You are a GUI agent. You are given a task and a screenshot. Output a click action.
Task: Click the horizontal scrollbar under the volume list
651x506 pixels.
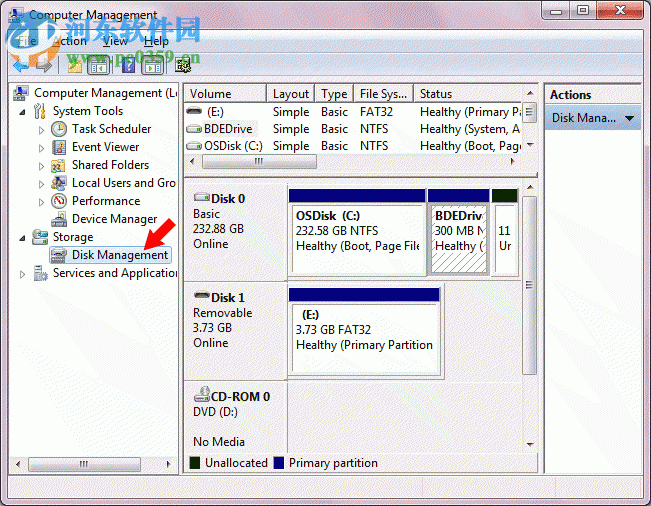pyautogui.click(x=259, y=161)
